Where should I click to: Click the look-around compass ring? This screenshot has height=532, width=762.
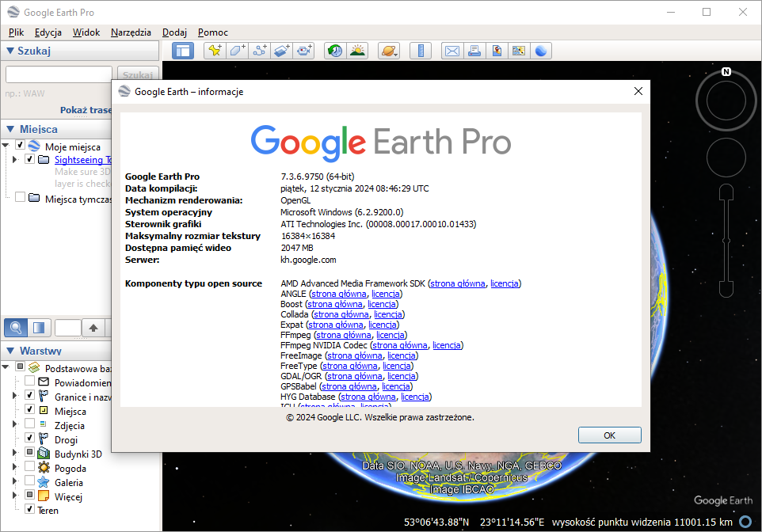726,101
